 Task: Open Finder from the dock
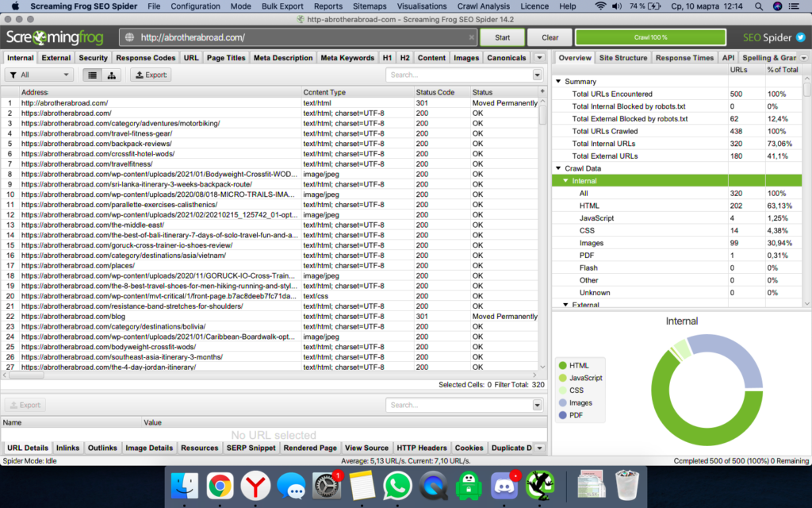pyautogui.click(x=184, y=486)
